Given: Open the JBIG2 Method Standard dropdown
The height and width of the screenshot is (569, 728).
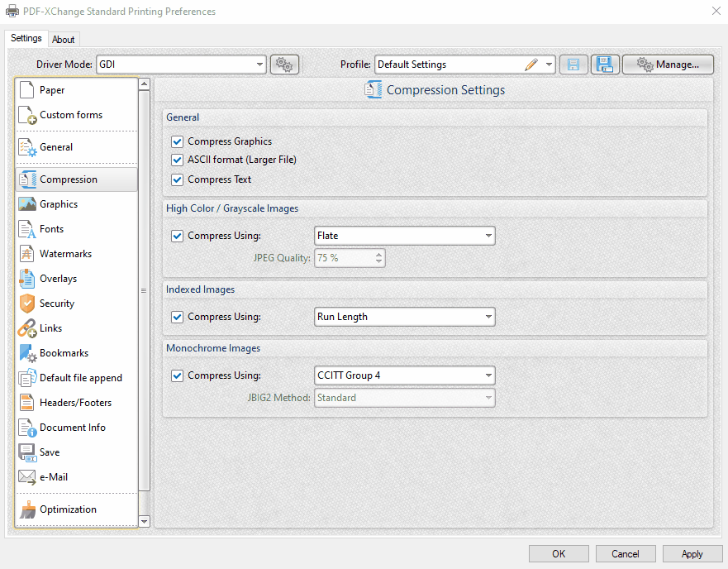Looking at the screenshot, I should (x=404, y=398).
